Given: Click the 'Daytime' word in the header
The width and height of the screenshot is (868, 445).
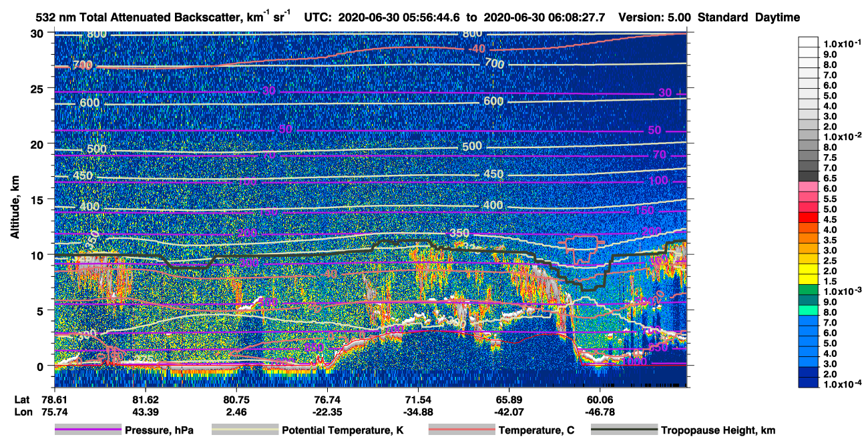Looking at the screenshot, I should 778,17.
